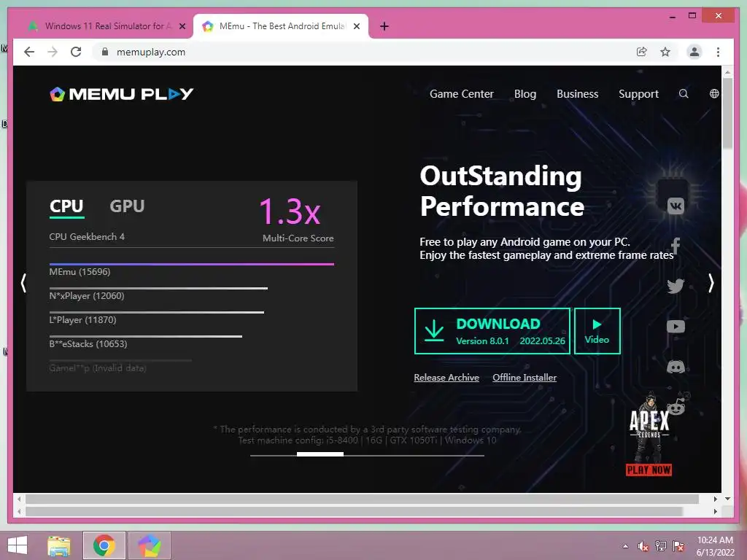
Task: Click the address bar padlock icon
Action: [105, 52]
